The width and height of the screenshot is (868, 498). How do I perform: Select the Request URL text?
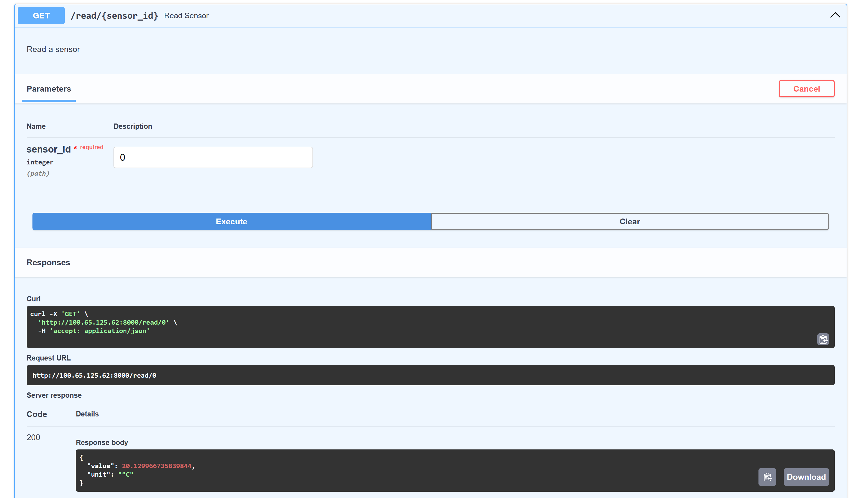tap(94, 375)
